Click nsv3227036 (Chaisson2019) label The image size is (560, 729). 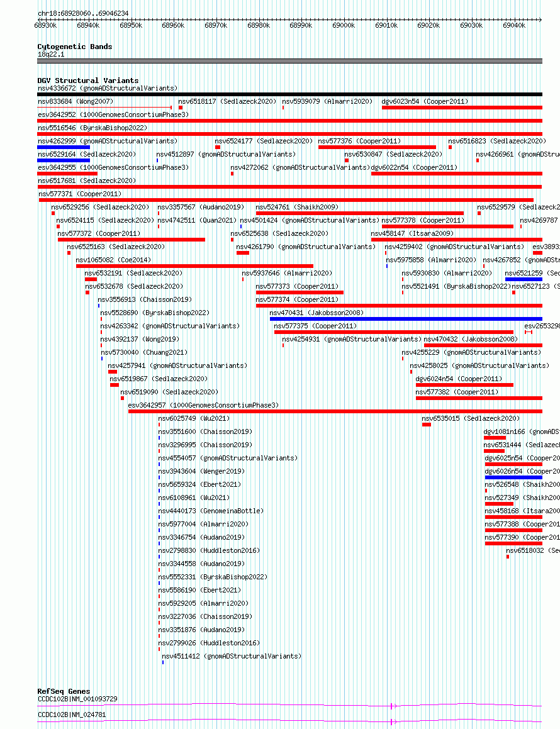coord(205,616)
